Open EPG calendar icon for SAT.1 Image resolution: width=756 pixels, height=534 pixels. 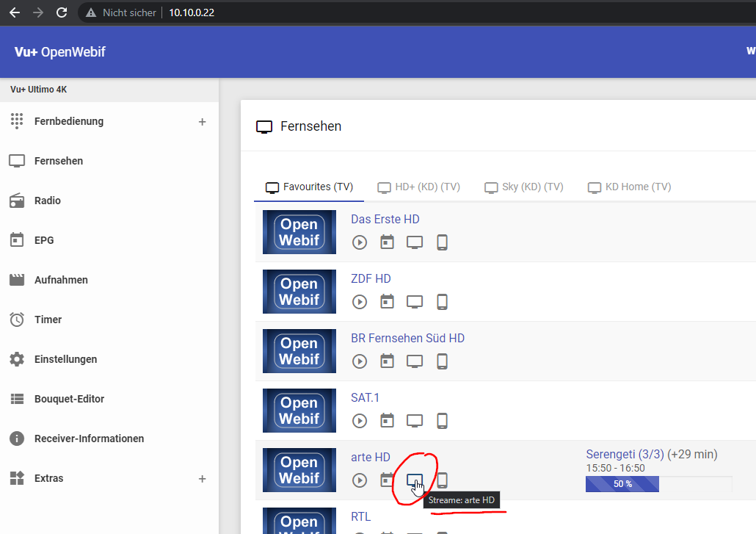click(387, 421)
